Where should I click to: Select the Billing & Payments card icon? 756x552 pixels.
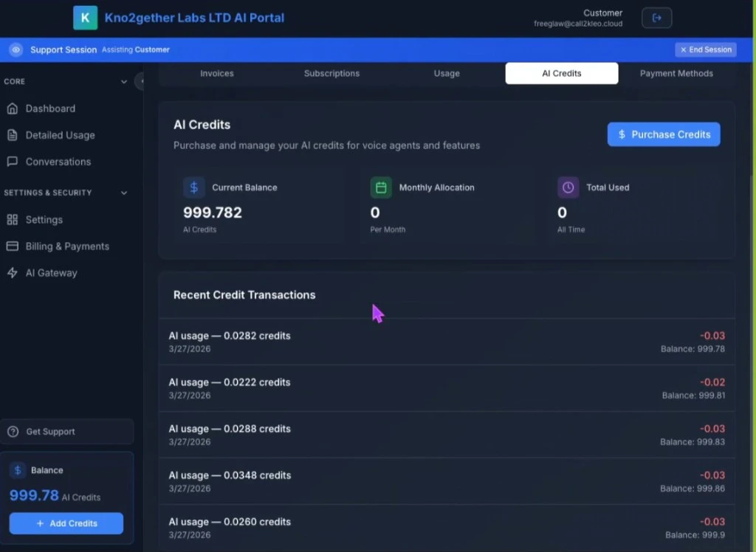pyautogui.click(x=13, y=246)
